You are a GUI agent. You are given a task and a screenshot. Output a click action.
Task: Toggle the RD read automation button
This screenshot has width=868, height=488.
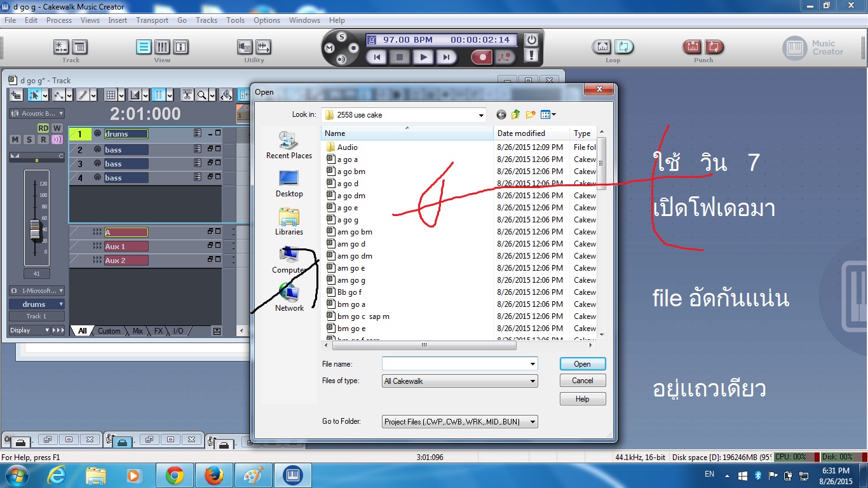click(x=43, y=128)
